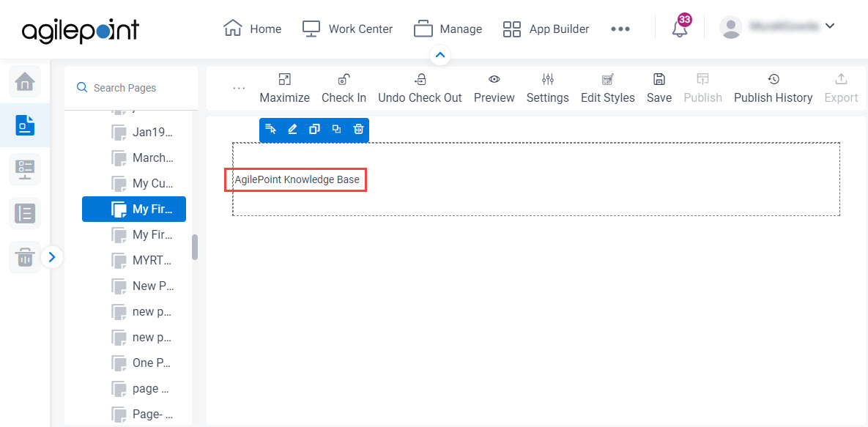This screenshot has height=427, width=868.
Task: Open notifications bell with 33 badge
Action: [x=681, y=26]
